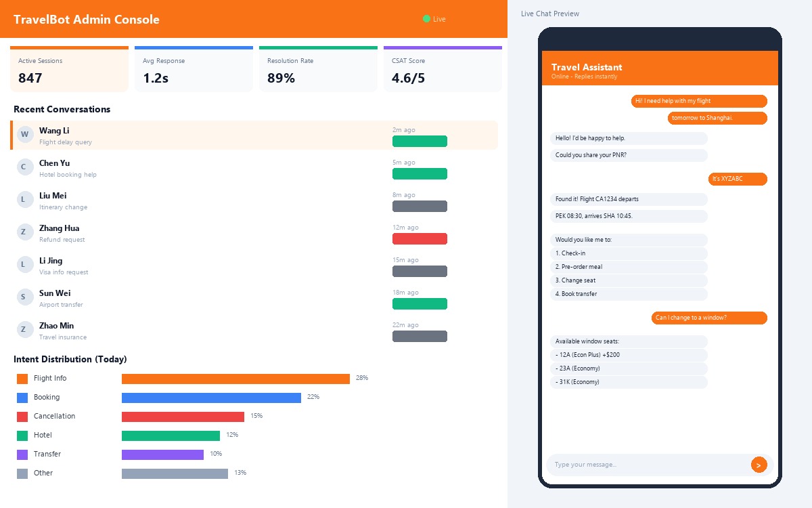Screen dimensions: 812x508
Task: Click Sun Wei's avatar icon
Action: (24, 297)
